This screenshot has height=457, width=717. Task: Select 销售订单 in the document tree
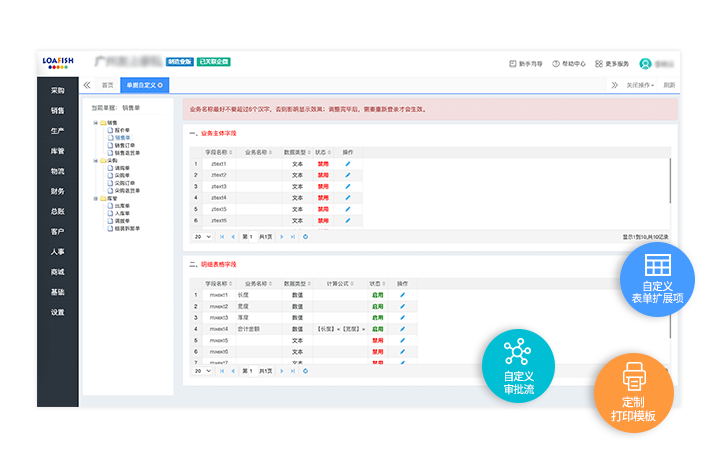pyautogui.click(x=127, y=144)
